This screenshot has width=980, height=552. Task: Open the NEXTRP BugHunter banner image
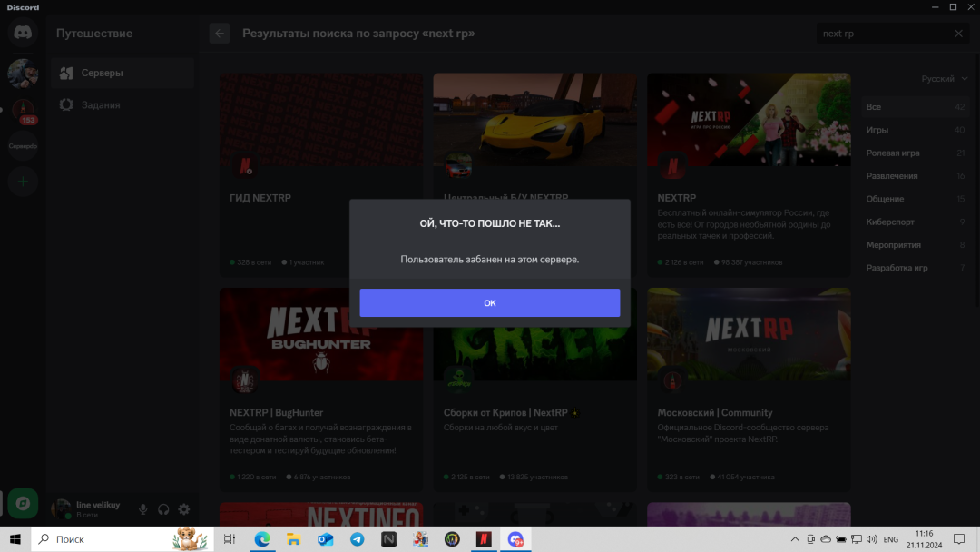coord(321,334)
